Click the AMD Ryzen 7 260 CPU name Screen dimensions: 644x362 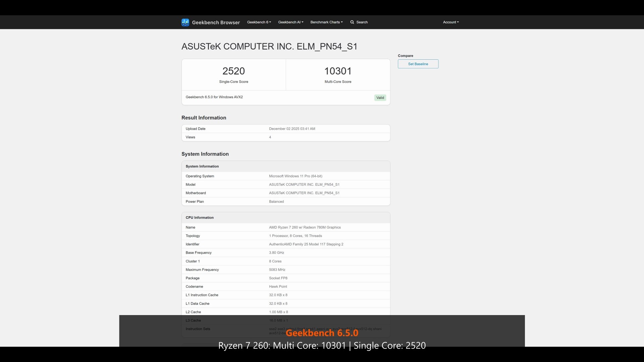[x=305, y=227]
